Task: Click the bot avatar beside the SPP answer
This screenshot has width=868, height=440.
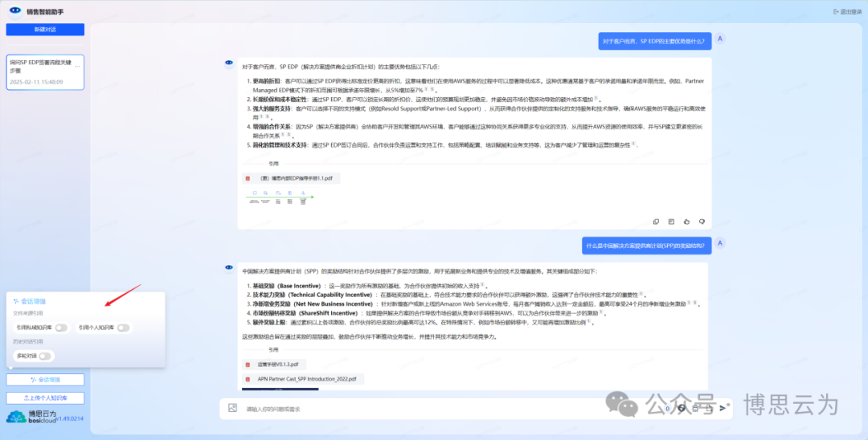Action: [x=228, y=267]
